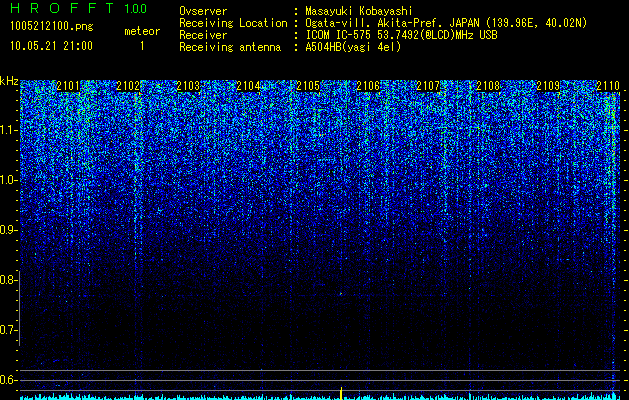629x400 pixels.
Task: Click the observer name Masayuki Kobayashi
Action: [359, 12]
